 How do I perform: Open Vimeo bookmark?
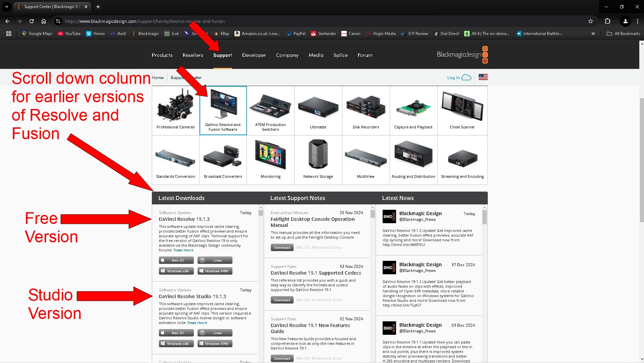click(x=95, y=34)
